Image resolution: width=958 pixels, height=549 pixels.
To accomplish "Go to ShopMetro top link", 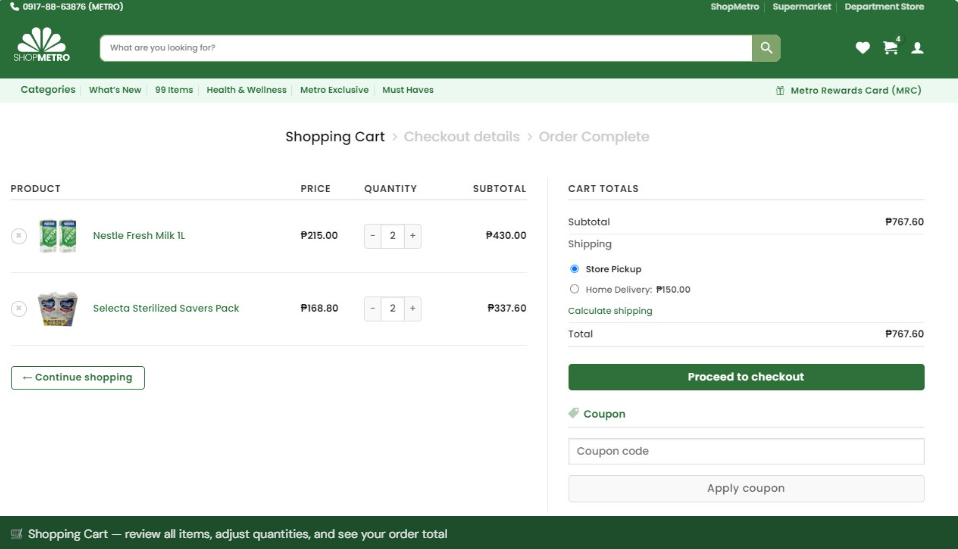I will pos(734,7).
